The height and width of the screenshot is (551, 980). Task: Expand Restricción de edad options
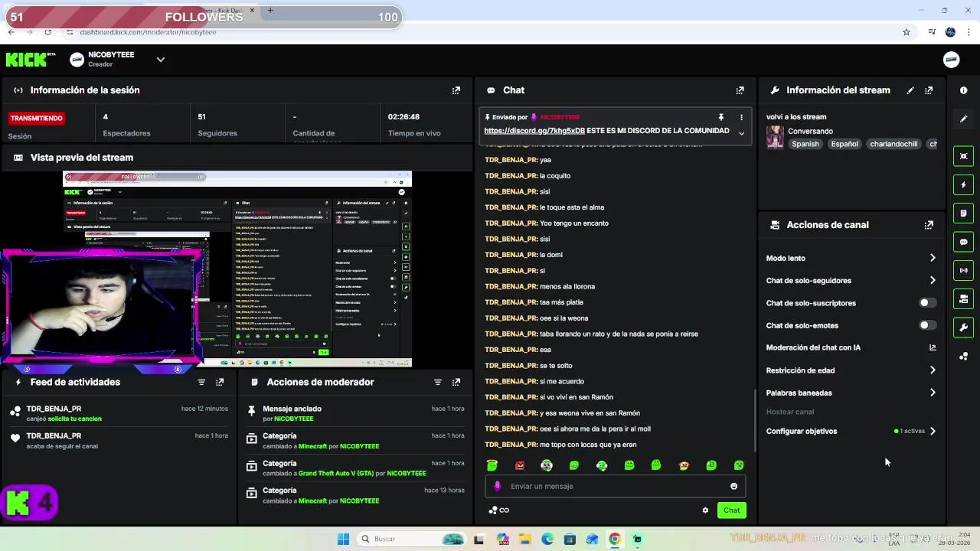(933, 370)
